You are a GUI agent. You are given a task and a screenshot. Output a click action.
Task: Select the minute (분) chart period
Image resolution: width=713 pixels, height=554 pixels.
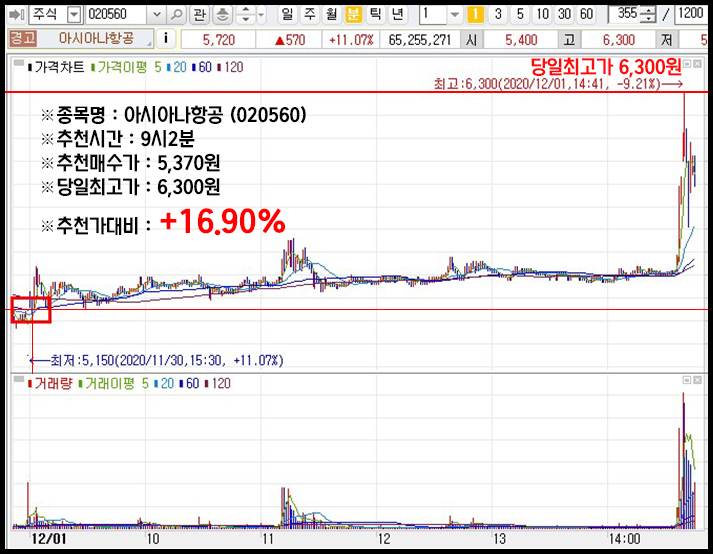tap(353, 14)
